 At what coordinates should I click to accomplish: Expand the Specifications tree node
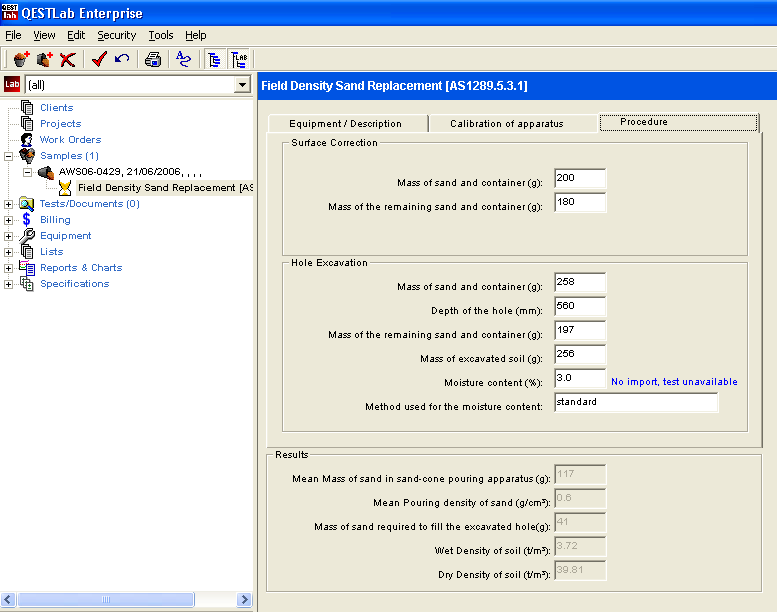click(x=10, y=284)
